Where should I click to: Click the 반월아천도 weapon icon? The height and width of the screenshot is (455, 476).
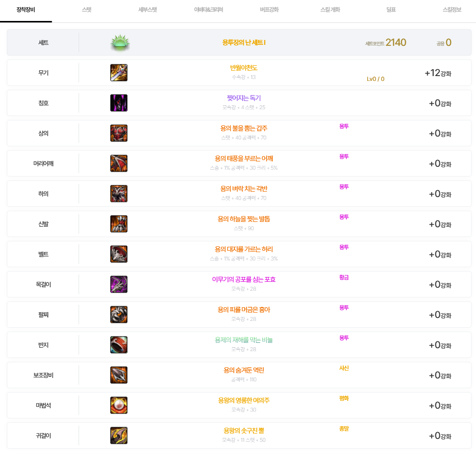(119, 73)
